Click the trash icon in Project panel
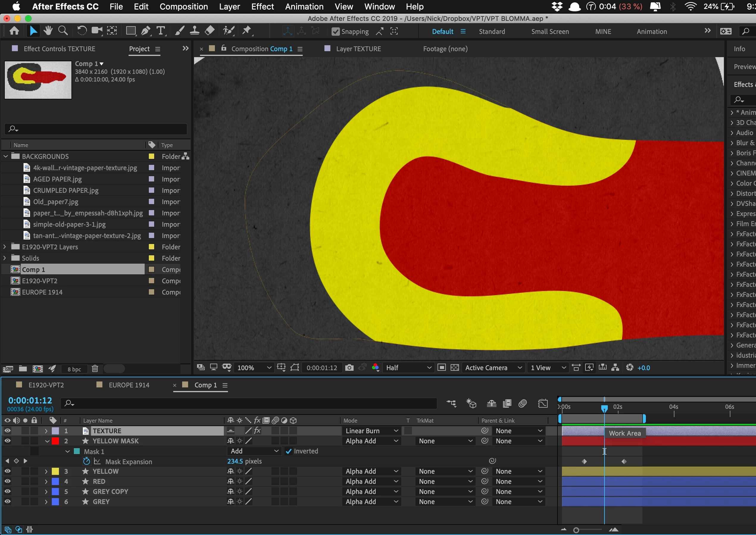The image size is (756, 535). [x=95, y=369]
